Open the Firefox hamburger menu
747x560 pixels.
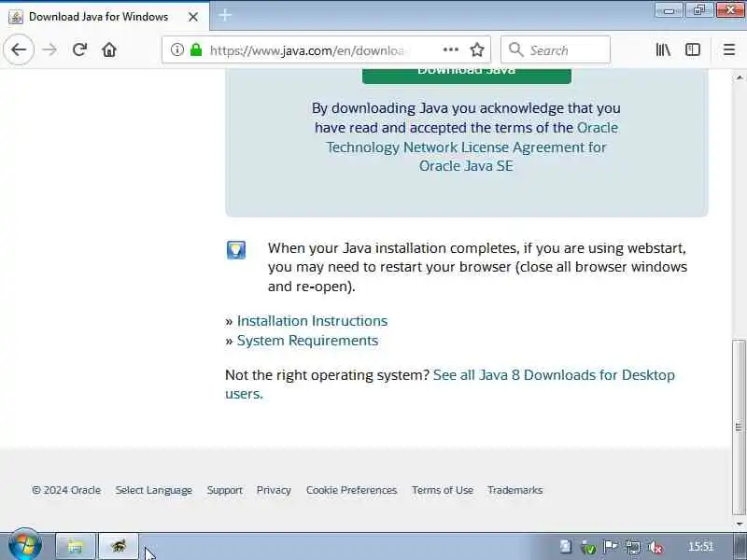[729, 49]
